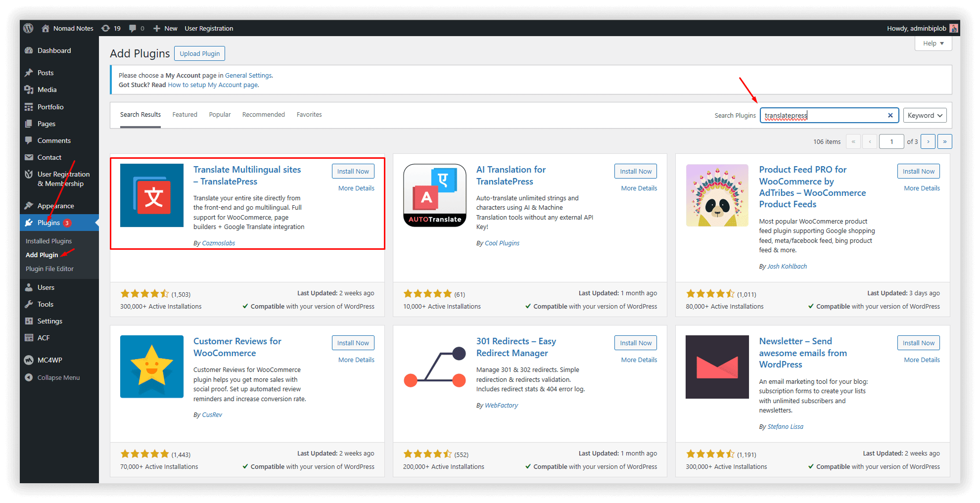The image size is (980, 503).
Task: Click the WordPress logo in admin bar
Action: (x=28, y=28)
